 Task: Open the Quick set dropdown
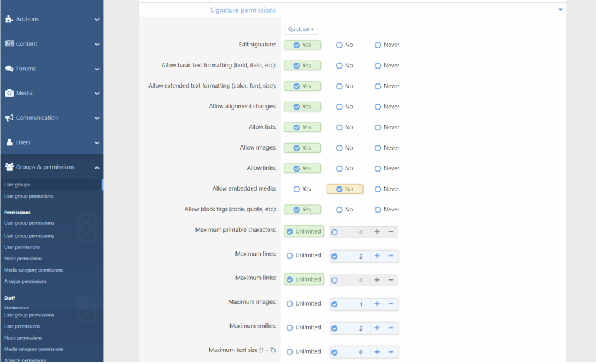[301, 29]
